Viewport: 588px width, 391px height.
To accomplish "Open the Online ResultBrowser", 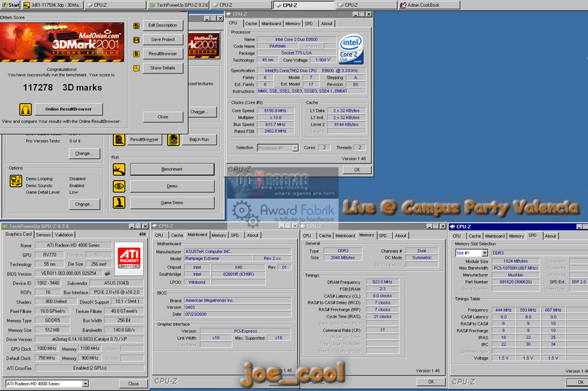I will [x=69, y=109].
